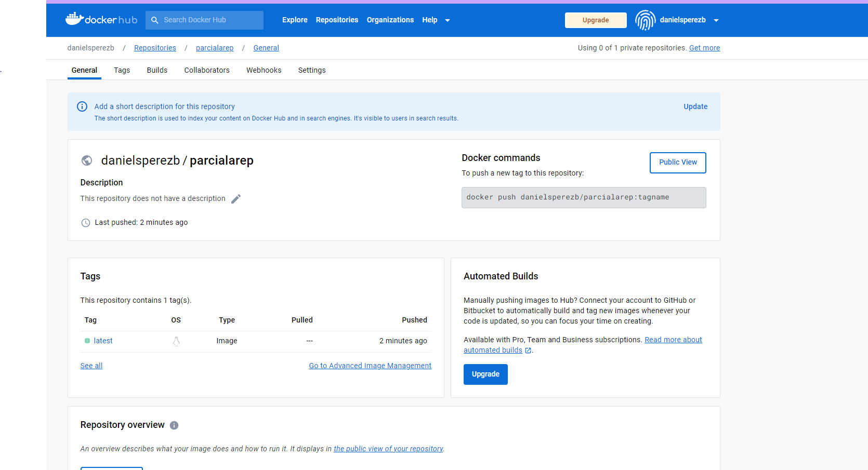
Task: Click the clock icon beside Last pushed
Action: tap(85, 222)
